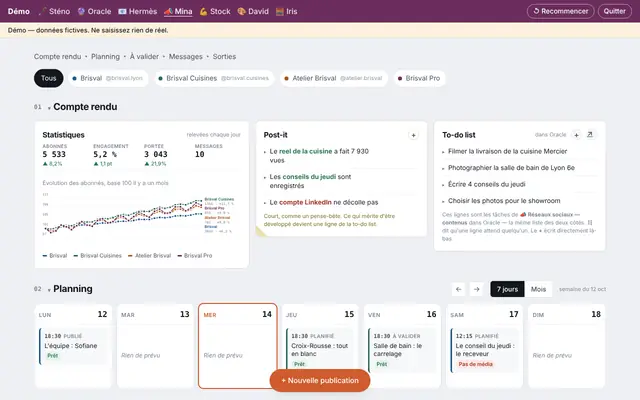Click Recommencer restart button

click(x=560, y=11)
